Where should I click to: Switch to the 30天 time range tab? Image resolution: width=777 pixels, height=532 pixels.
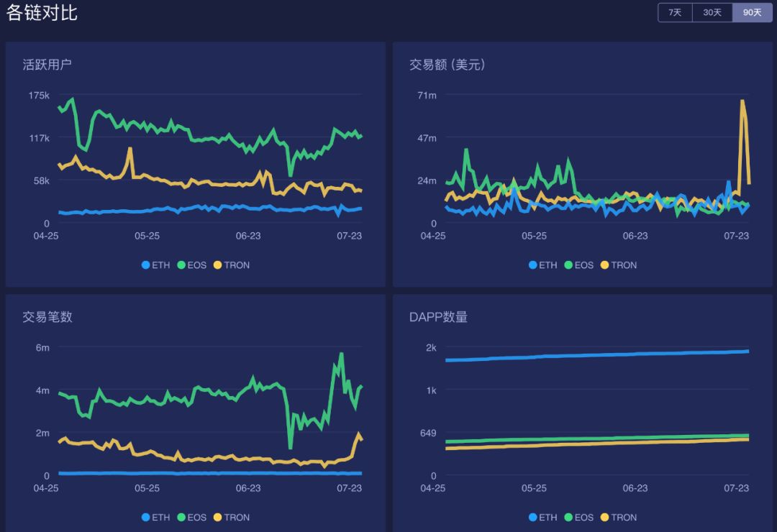(x=712, y=12)
